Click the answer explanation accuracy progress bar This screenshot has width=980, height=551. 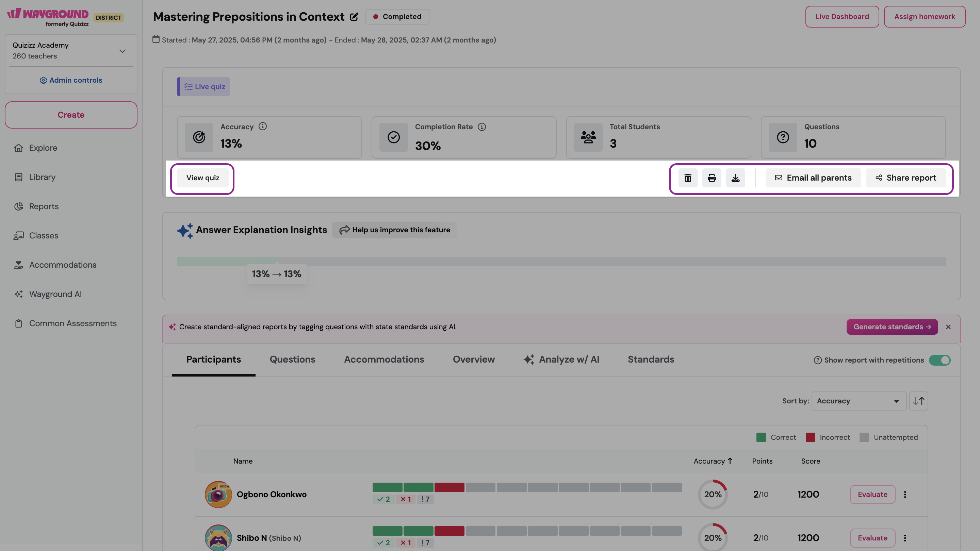point(561,261)
